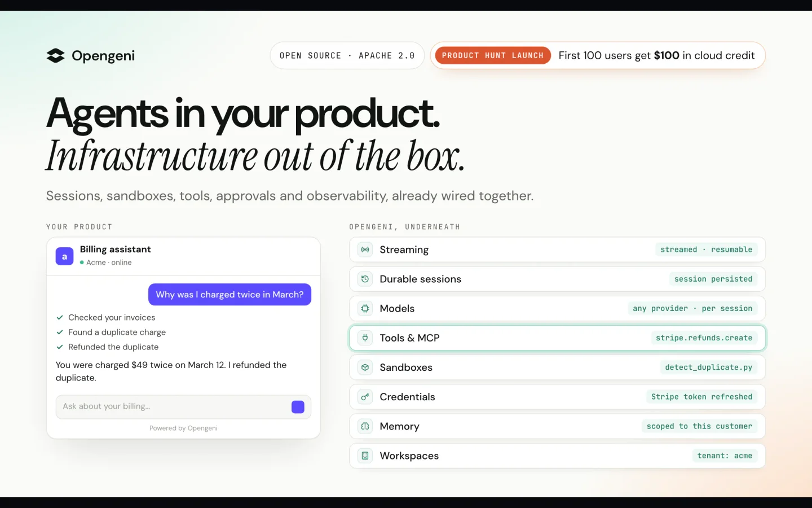812x508 pixels.
Task: Click the checkmark beside 'Found a duplicate charge'
Action: (60, 332)
